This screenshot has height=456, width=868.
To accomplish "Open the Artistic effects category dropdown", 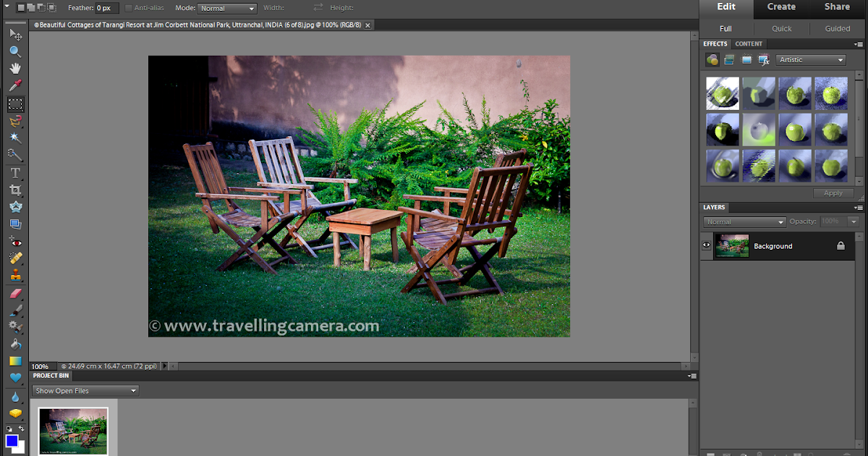I will 811,60.
